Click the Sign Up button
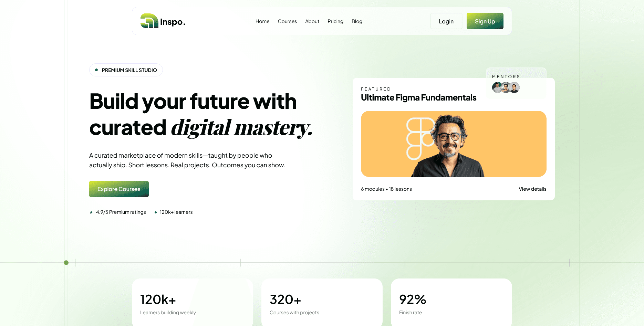This screenshot has height=326, width=644. pyautogui.click(x=485, y=21)
